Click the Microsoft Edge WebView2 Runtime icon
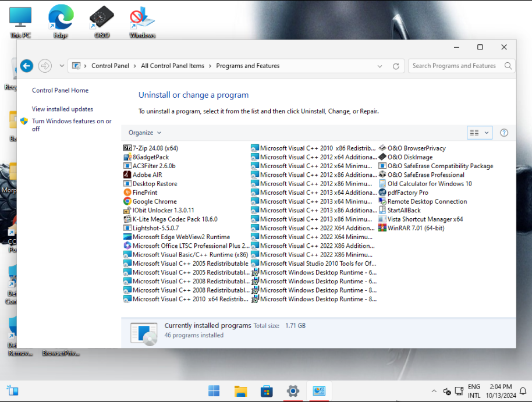 [x=127, y=237]
